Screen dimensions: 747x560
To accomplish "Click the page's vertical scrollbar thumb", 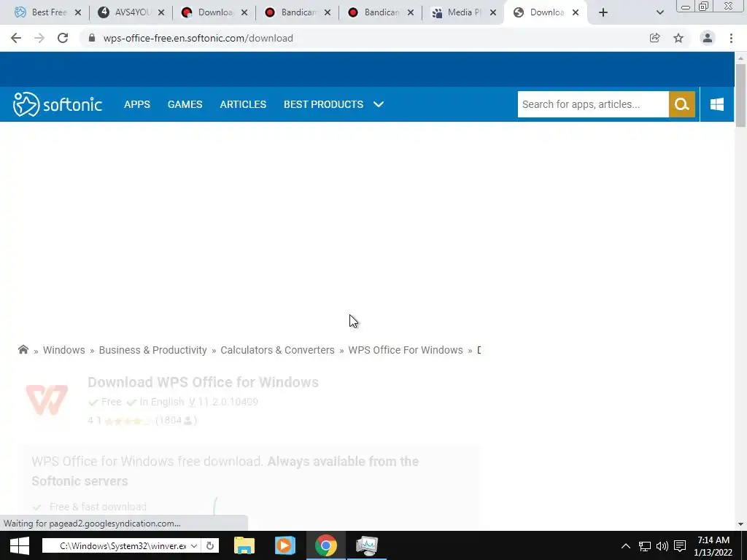I will tap(740, 96).
